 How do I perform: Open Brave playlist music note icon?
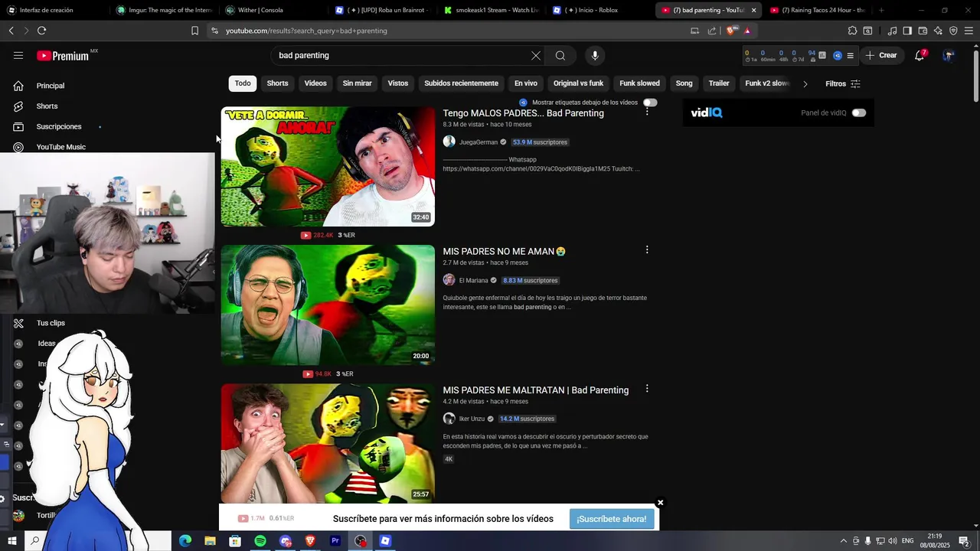[x=892, y=31]
